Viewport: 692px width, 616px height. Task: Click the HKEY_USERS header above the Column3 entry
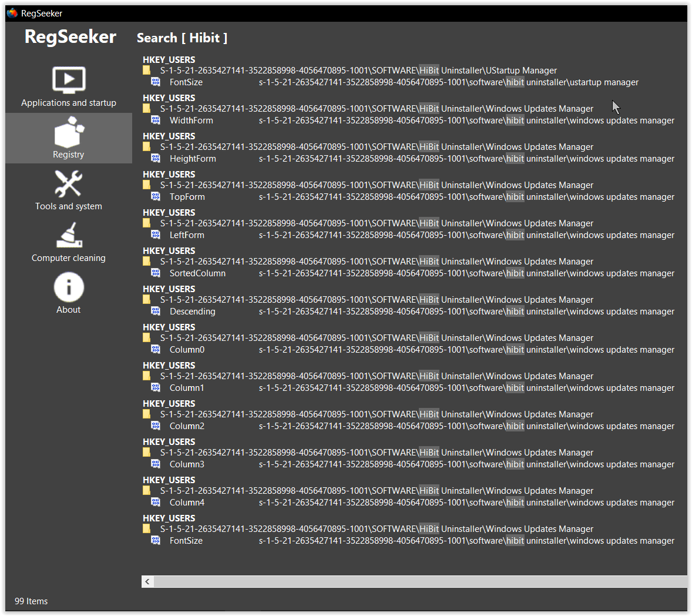point(169,441)
